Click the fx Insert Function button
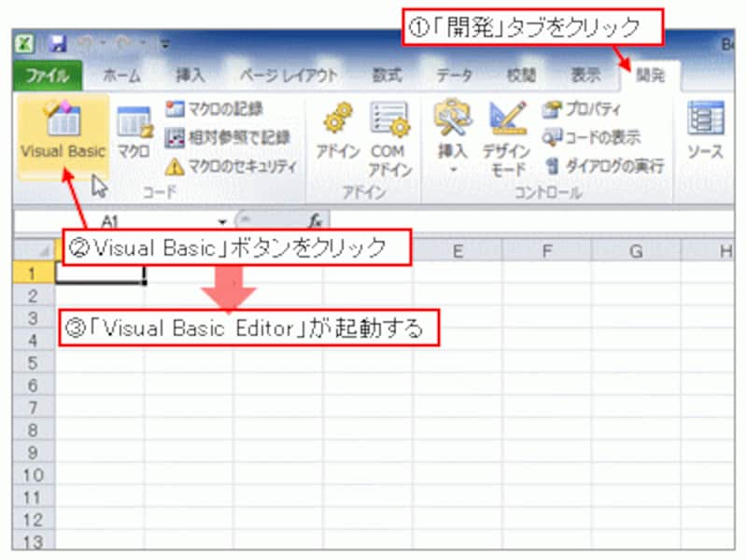Screen dimensions: 747x560 [316, 221]
